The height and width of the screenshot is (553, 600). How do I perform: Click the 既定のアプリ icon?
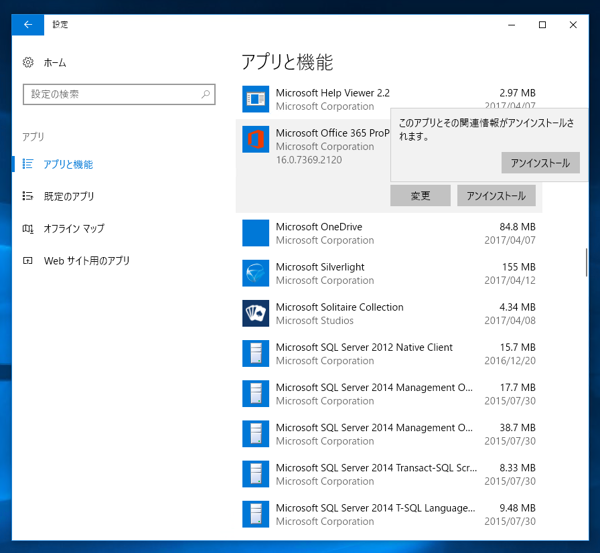[x=28, y=196]
